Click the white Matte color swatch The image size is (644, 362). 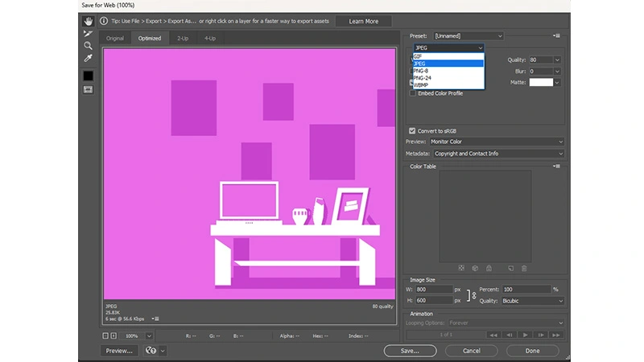541,82
